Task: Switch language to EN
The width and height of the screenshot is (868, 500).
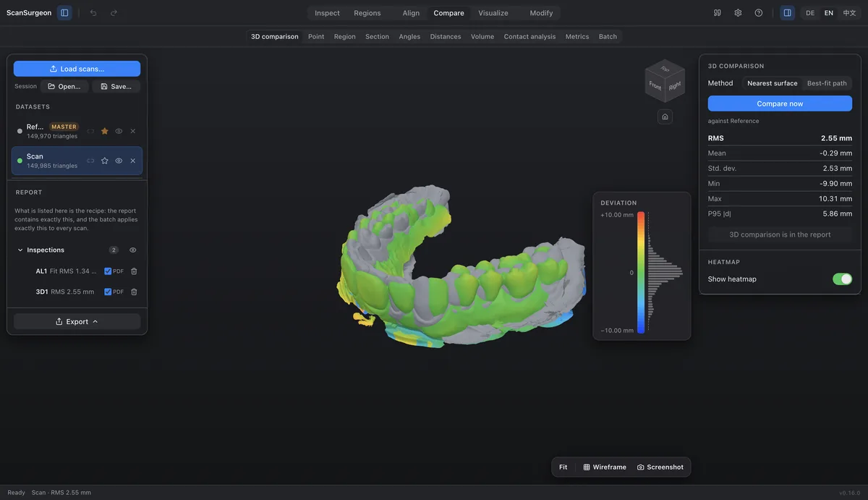Action: click(829, 13)
